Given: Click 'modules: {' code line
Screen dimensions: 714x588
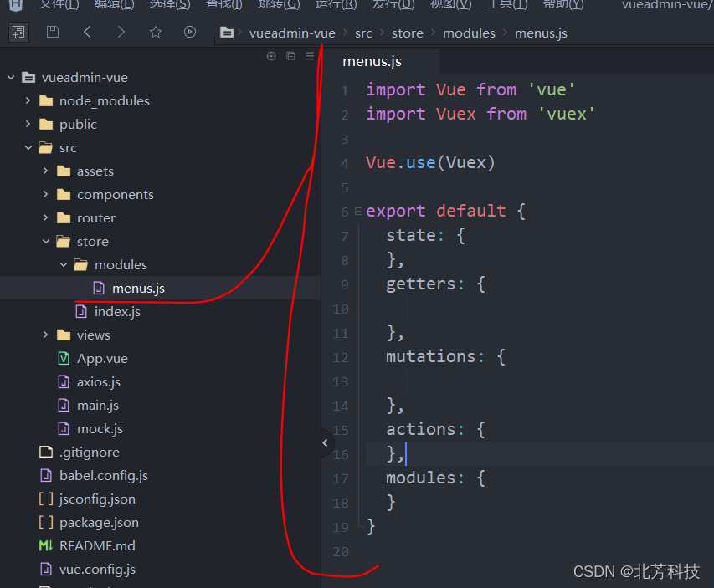Looking at the screenshot, I should 436,478.
